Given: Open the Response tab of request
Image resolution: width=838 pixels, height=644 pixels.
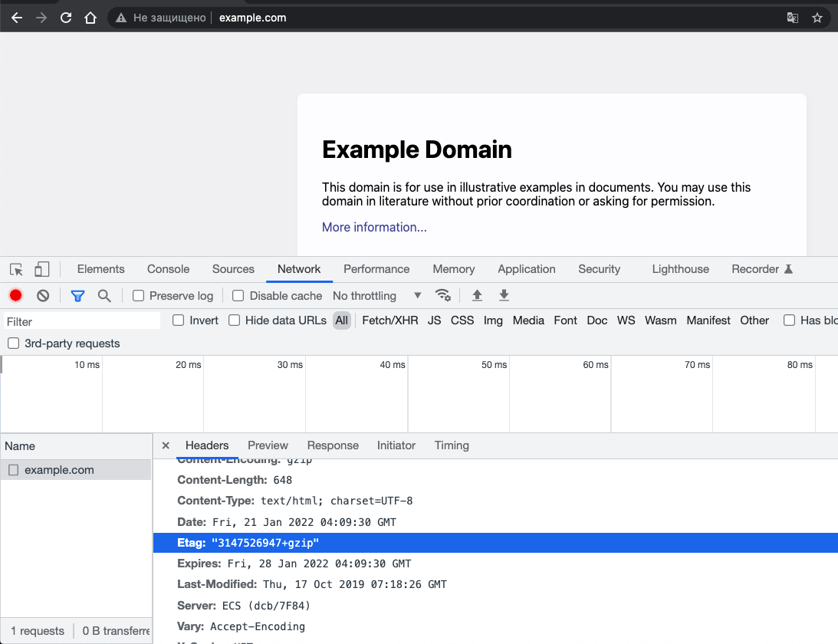Looking at the screenshot, I should [333, 445].
